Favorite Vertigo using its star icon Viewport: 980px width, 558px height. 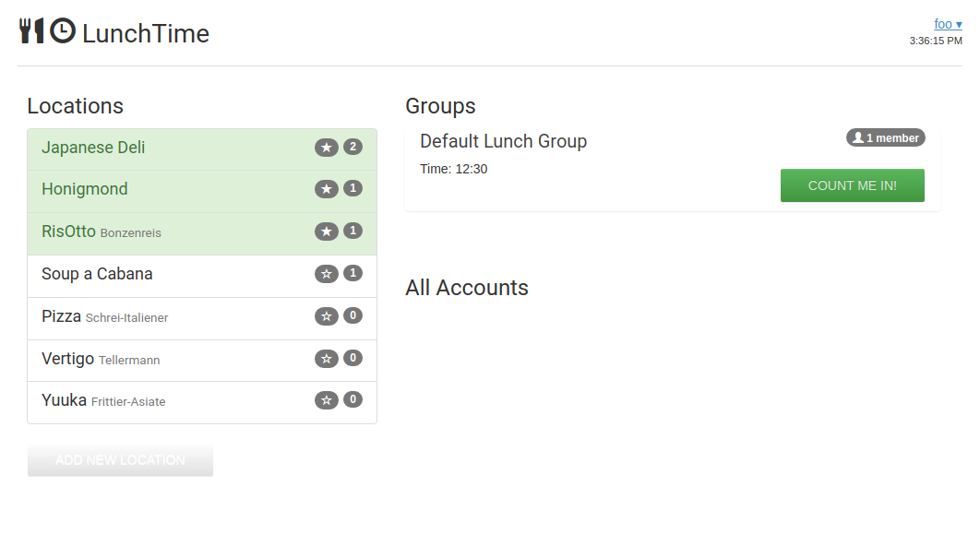tap(327, 359)
